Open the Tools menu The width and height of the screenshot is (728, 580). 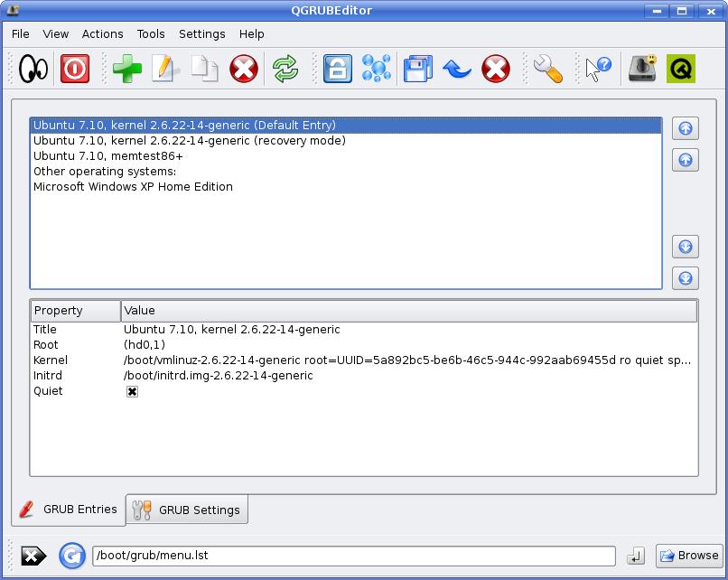151,34
